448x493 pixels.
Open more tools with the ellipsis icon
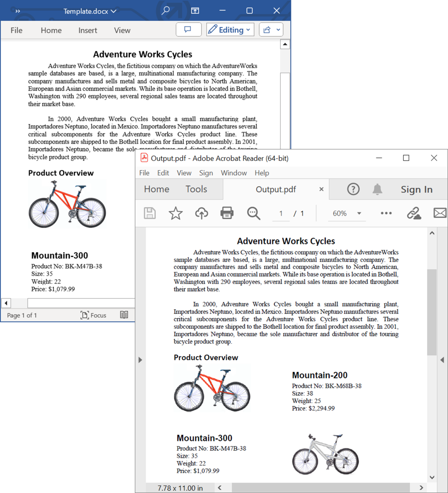[x=386, y=213]
